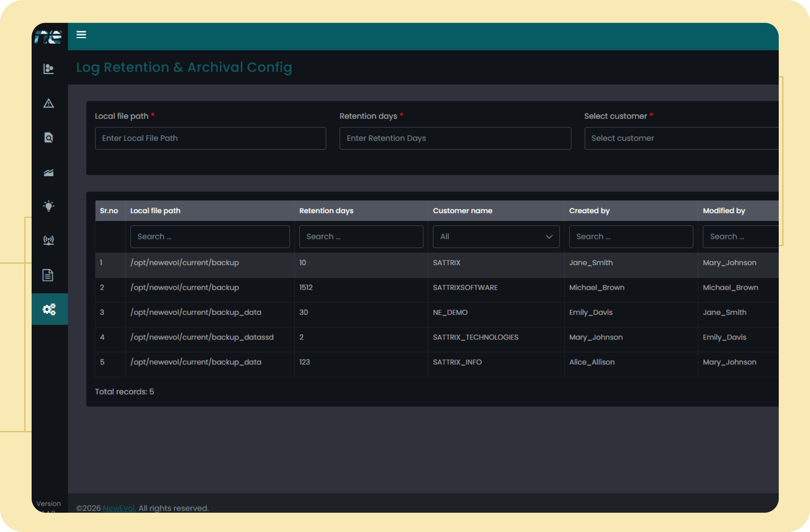Open the lightbulb insights sidebar icon
The image size is (810, 532).
(x=49, y=206)
